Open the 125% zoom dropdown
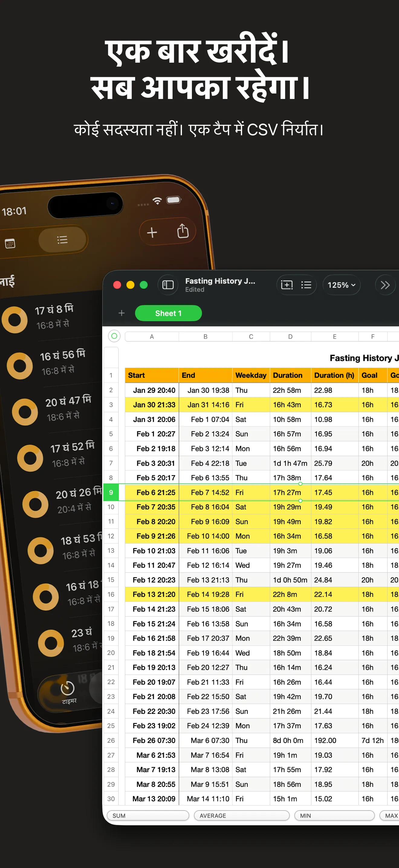The width and height of the screenshot is (399, 868). pyautogui.click(x=342, y=285)
